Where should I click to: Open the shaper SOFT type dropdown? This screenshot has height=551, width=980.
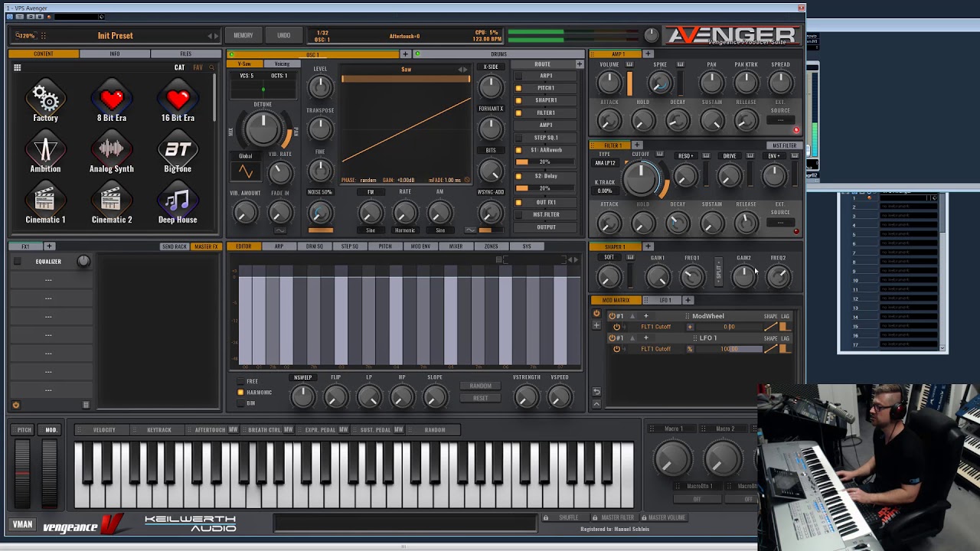[609, 258]
